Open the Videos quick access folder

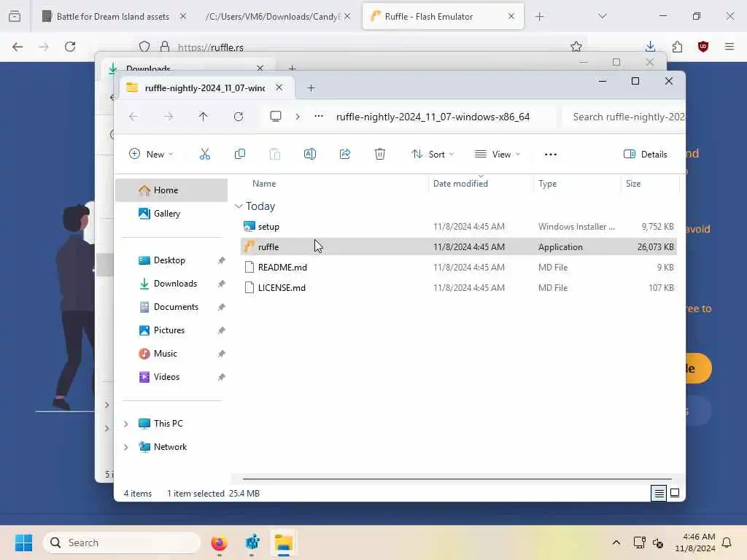click(171, 377)
